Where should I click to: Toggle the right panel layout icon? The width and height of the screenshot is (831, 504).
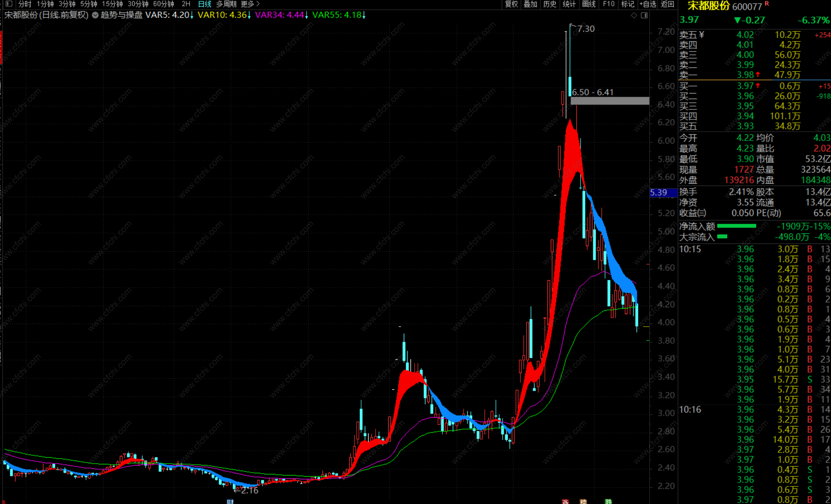pos(644,15)
